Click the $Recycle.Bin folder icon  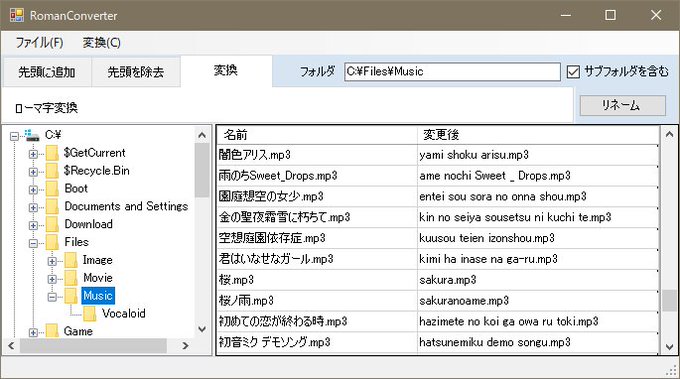(52, 171)
